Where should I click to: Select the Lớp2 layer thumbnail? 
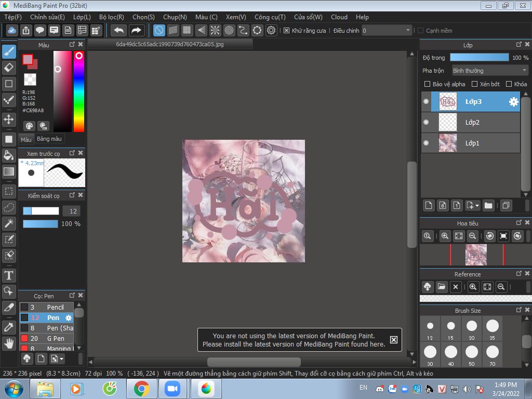448,122
